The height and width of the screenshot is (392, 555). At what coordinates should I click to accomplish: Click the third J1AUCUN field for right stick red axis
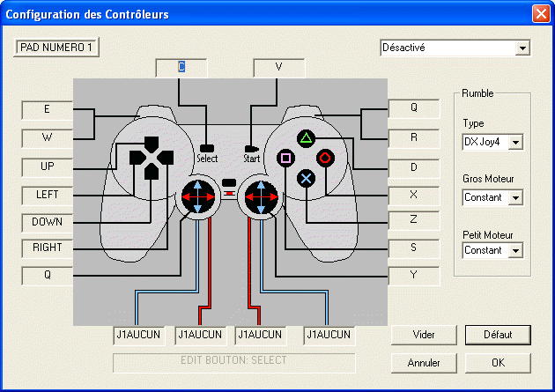(261, 335)
